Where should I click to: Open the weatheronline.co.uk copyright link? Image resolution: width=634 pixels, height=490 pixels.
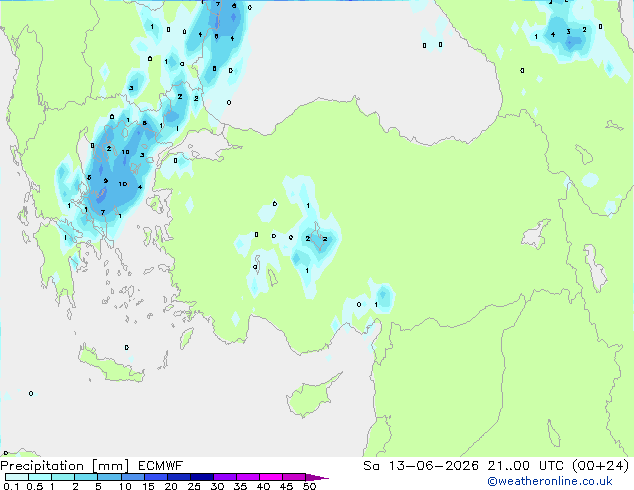tap(550, 481)
